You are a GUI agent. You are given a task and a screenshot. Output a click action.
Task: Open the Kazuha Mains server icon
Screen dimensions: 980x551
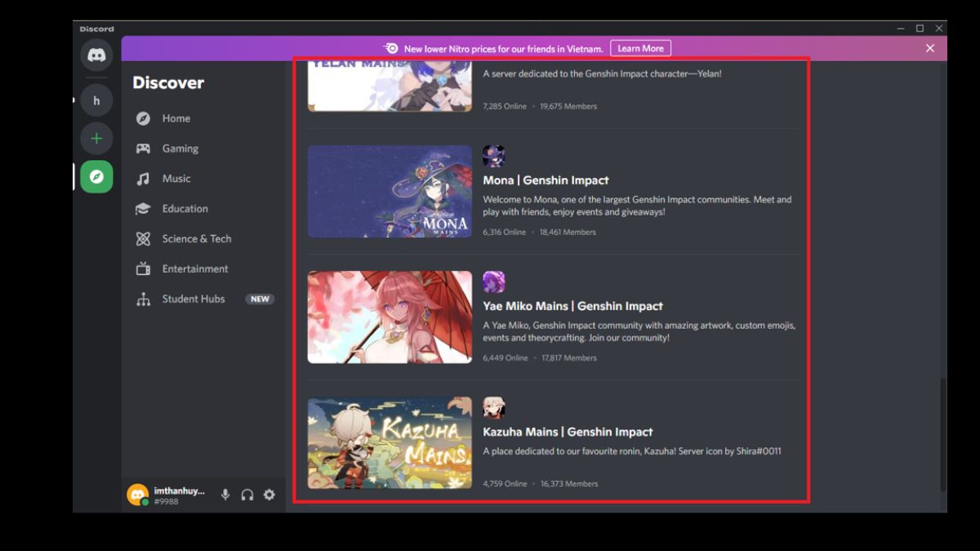(494, 407)
